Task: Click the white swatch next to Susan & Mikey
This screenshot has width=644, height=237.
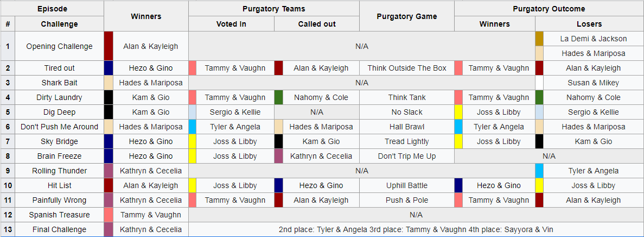Action: click(539, 83)
